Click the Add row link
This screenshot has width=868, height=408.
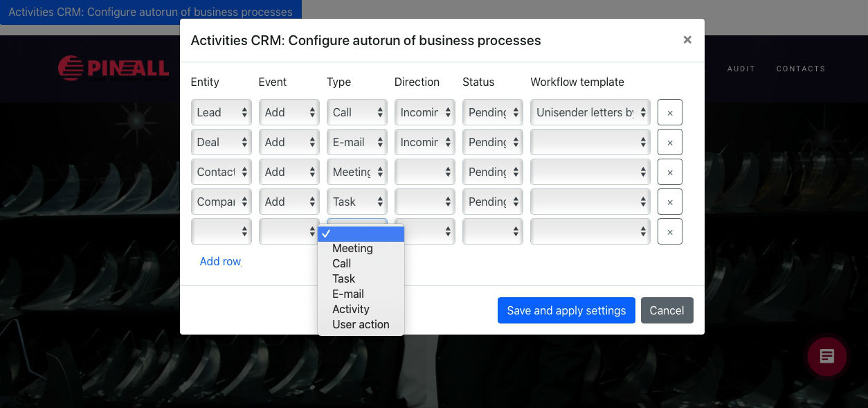coord(220,261)
